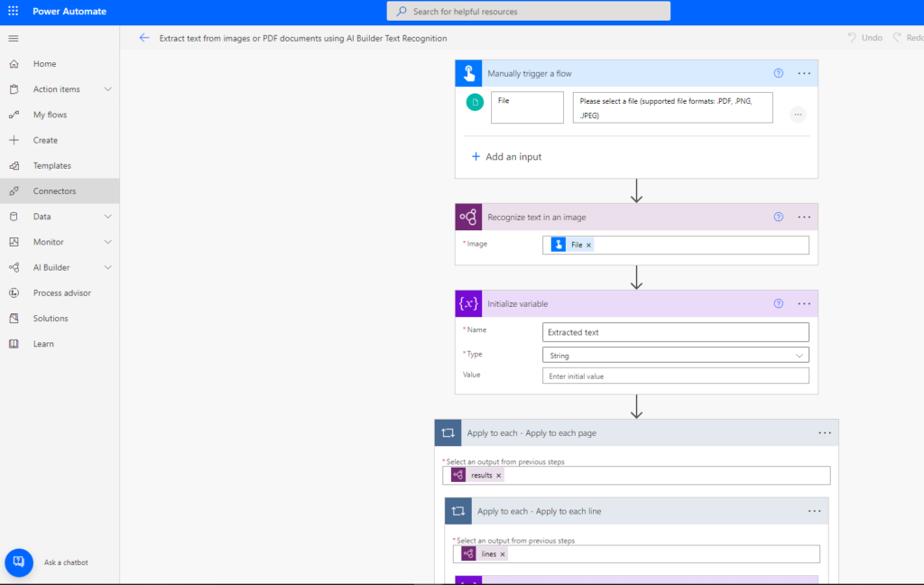Image resolution: width=924 pixels, height=585 pixels.
Task: Remove the lines token
Action: point(503,554)
